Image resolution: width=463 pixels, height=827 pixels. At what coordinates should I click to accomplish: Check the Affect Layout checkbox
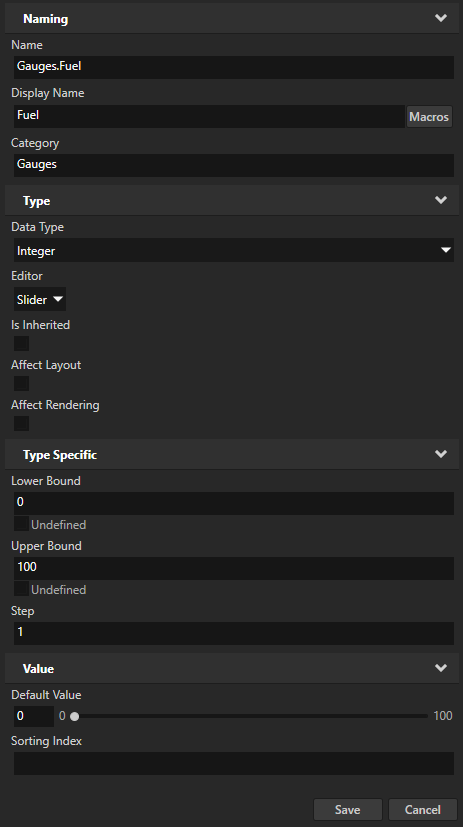(21, 383)
